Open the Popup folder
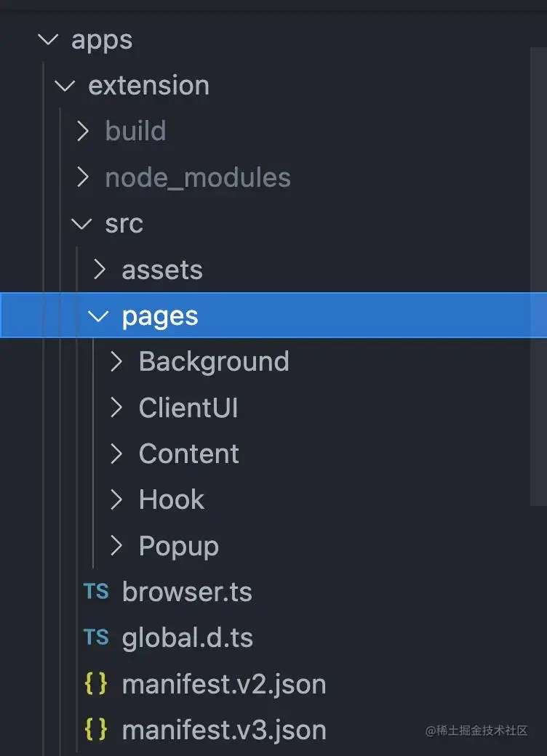 pyautogui.click(x=178, y=546)
